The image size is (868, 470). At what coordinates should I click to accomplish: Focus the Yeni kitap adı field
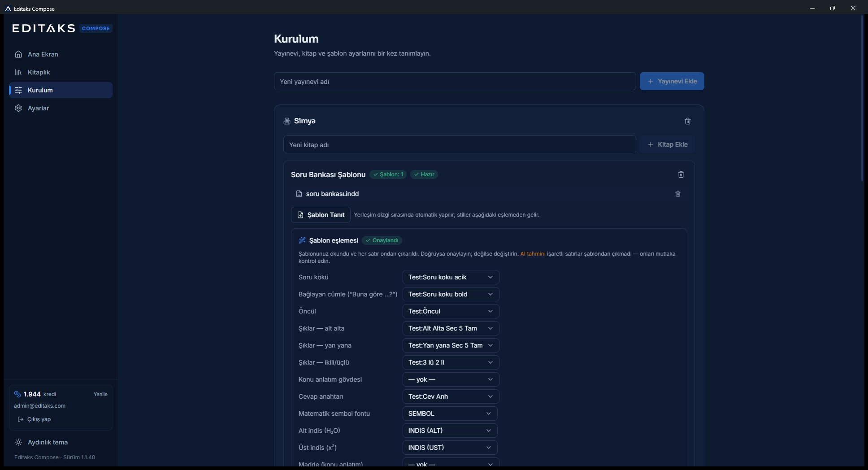coord(459,144)
